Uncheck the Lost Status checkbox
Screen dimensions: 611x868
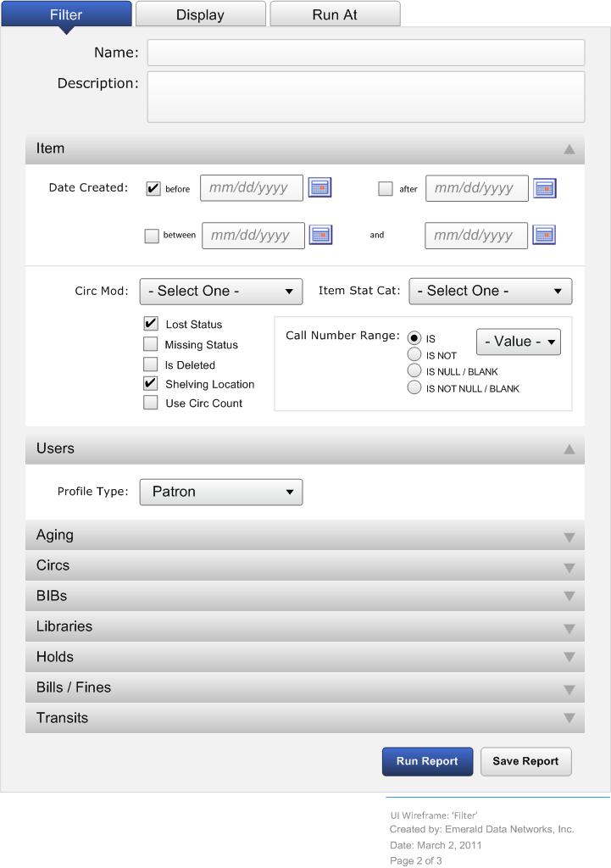click(151, 324)
